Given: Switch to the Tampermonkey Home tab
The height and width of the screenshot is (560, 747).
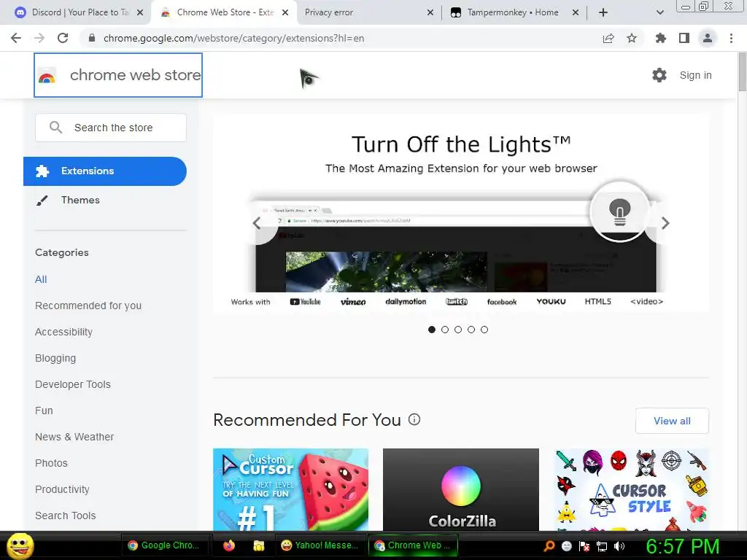Looking at the screenshot, I should tap(513, 12).
